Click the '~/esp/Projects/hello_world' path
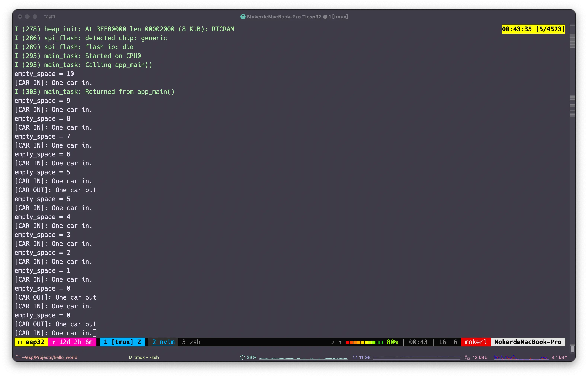The height and width of the screenshot is (377, 588). (50, 357)
